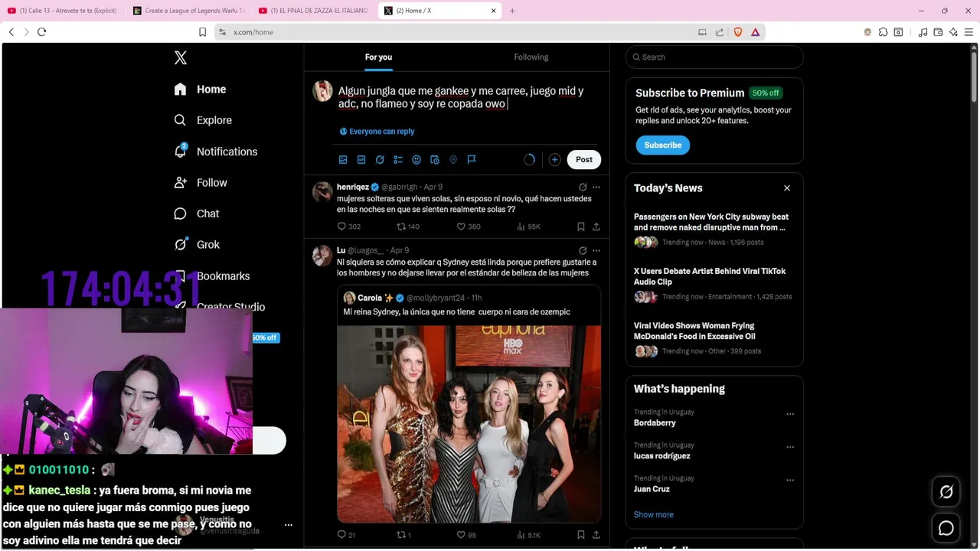Add media image icon in composer
Viewport: 980px width, 551px height.
(343, 160)
